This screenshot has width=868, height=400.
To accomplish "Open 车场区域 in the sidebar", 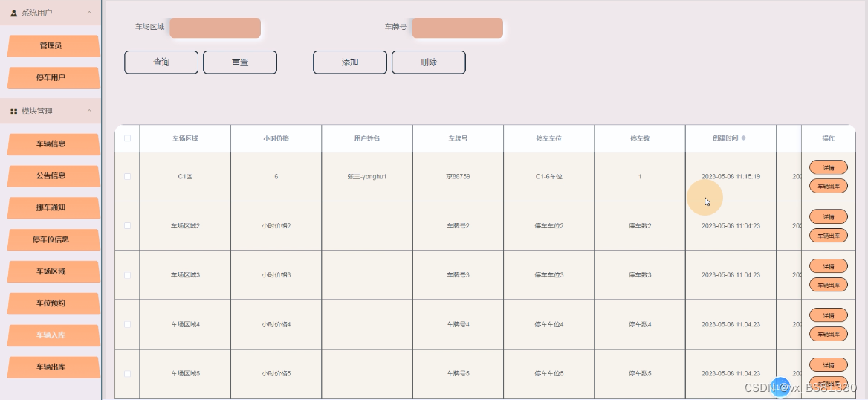I will click(54, 271).
